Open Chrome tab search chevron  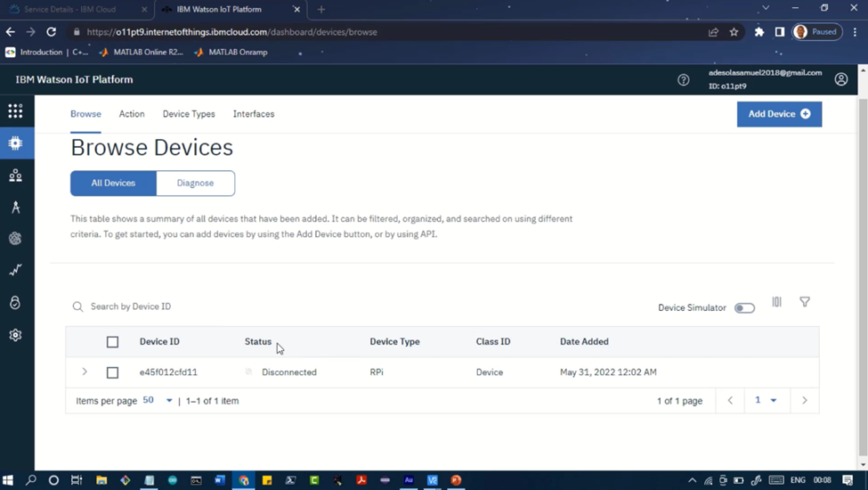point(766,8)
